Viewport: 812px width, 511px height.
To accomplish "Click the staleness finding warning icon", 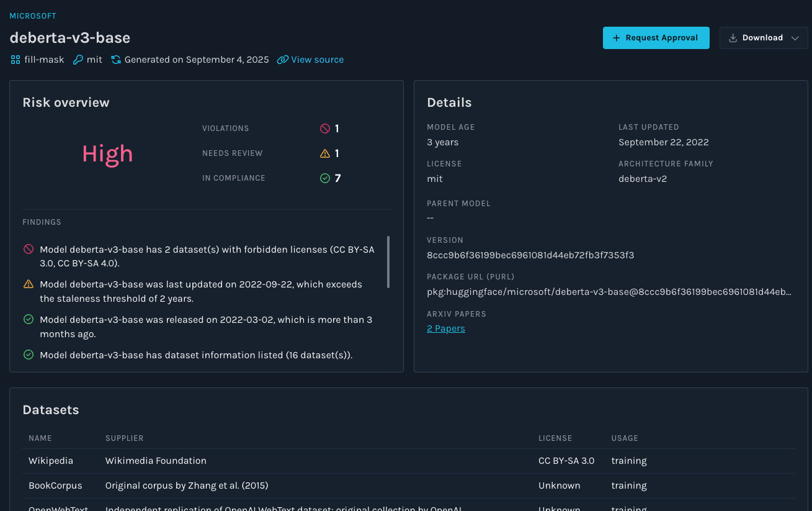I will [x=29, y=284].
